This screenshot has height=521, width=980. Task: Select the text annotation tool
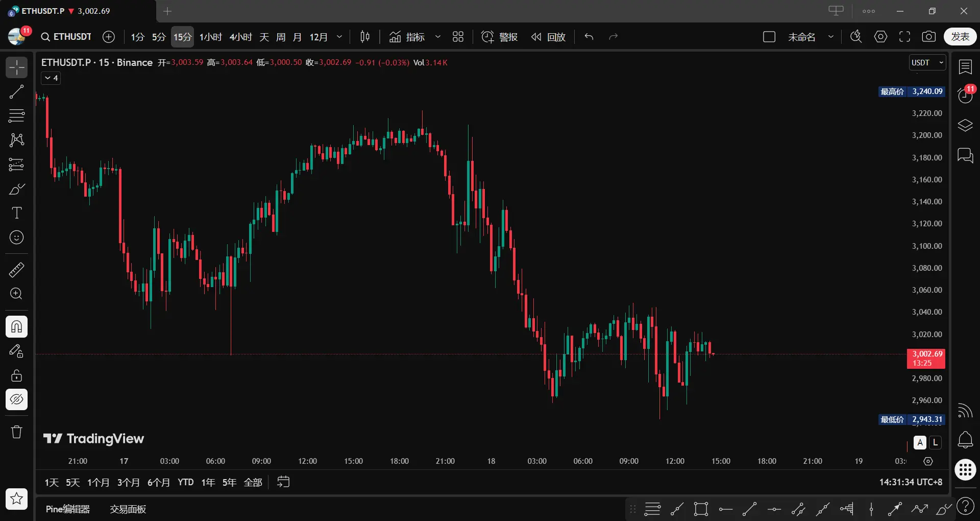coord(16,213)
